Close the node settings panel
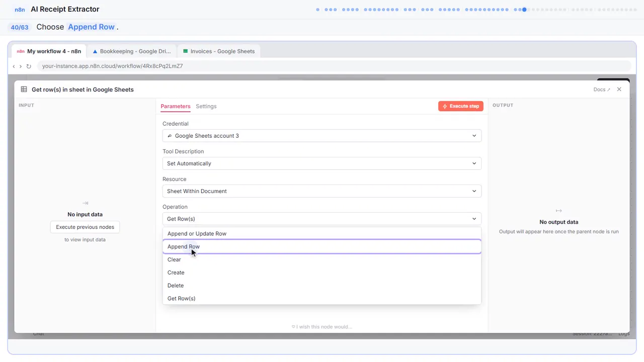The width and height of the screenshot is (644, 362). (619, 89)
